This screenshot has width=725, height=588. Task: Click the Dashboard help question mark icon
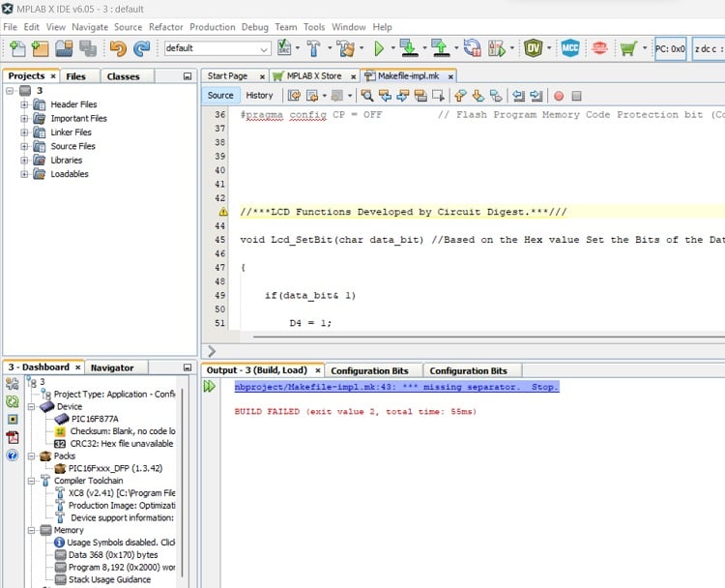pyautogui.click(x=13, y=455)
